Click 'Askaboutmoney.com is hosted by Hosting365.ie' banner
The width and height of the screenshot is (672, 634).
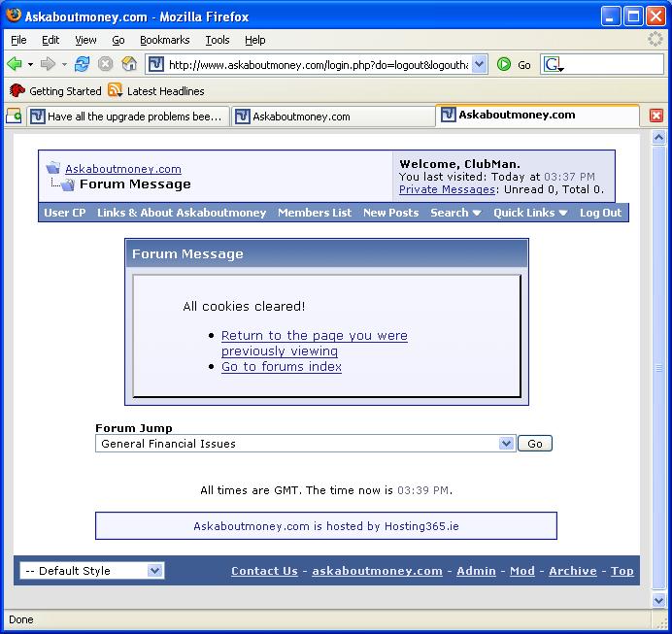coord(326,526)
